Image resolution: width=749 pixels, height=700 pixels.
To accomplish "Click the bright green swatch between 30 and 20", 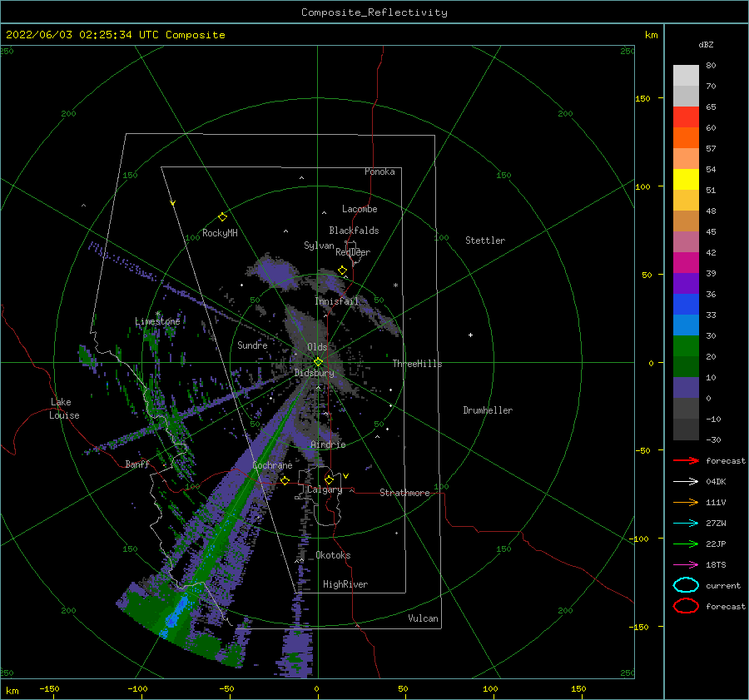I will tap(686, 345).
